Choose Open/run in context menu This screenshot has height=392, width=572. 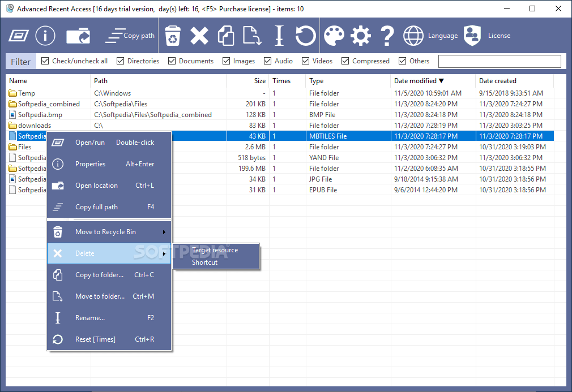click(109, 143)
